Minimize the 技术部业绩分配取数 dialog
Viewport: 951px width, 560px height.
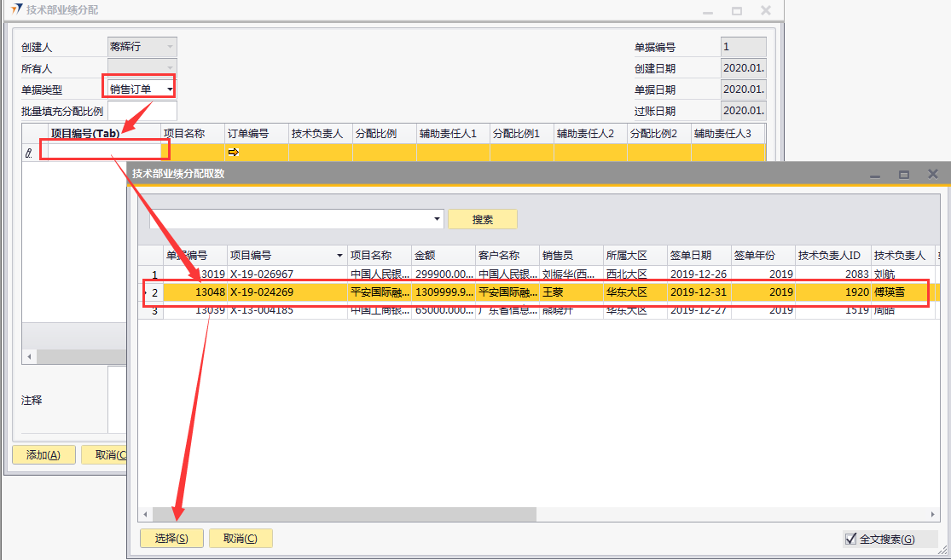point(874,174)
